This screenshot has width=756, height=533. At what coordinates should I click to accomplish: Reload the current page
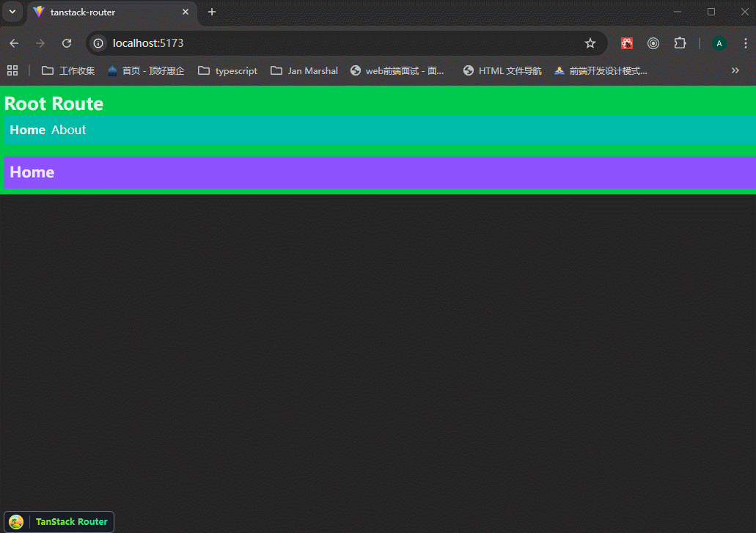[67, 43]
